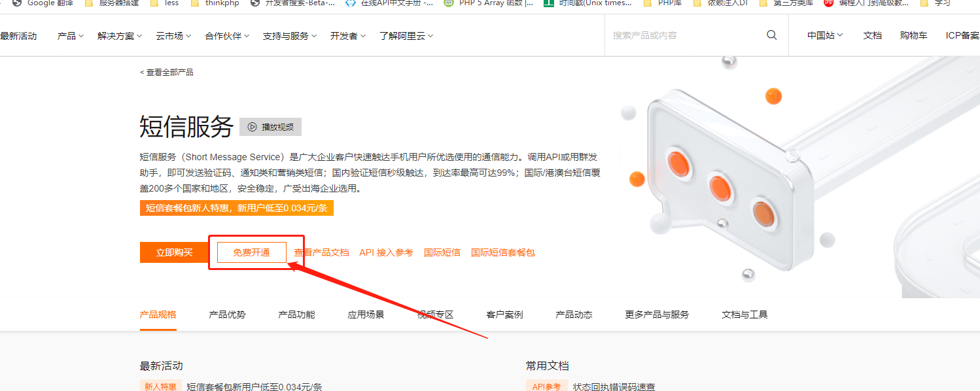Expand the 支持与服务 dropdown
Viewport: 980px width, 391px height.
coord(290,36)
